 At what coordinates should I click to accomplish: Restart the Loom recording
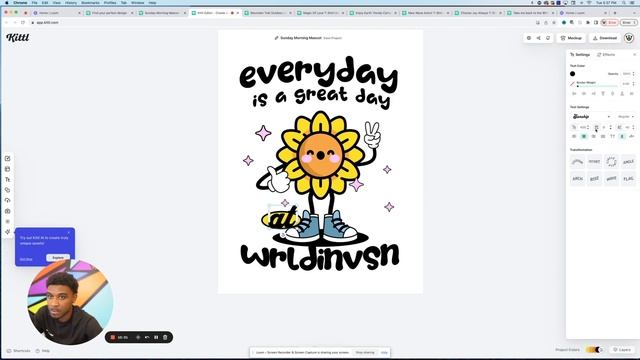click(147, 338)
